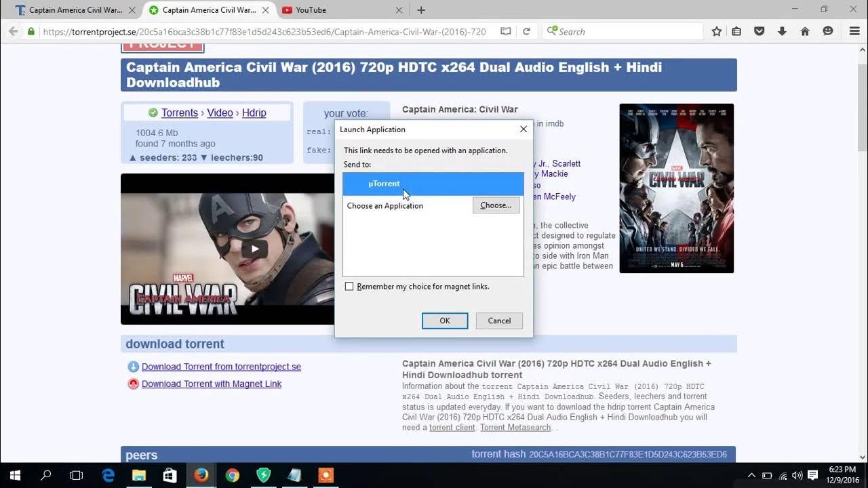The image size is (868, 488).
Task: Click the green padlock site security icon
Action: (x=31, y=31)
